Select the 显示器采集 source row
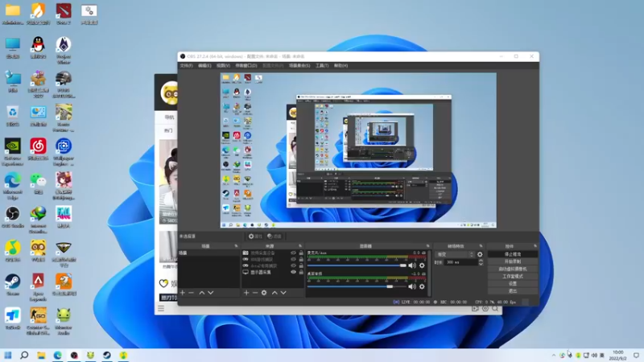The height and width of the screenshot is (362, 644). click(x=273, y=272)
